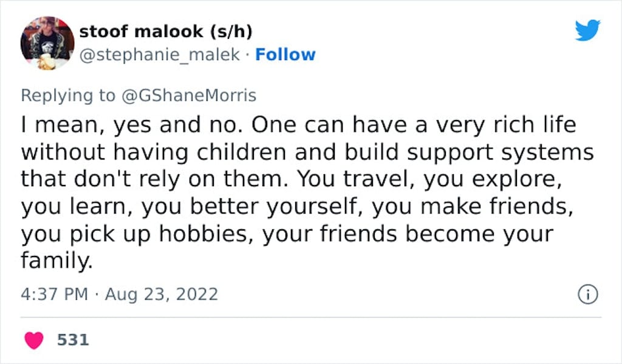This screenshot has width=622, height=364.
Task: Click the 531 likes count
Action: [73, 340]
